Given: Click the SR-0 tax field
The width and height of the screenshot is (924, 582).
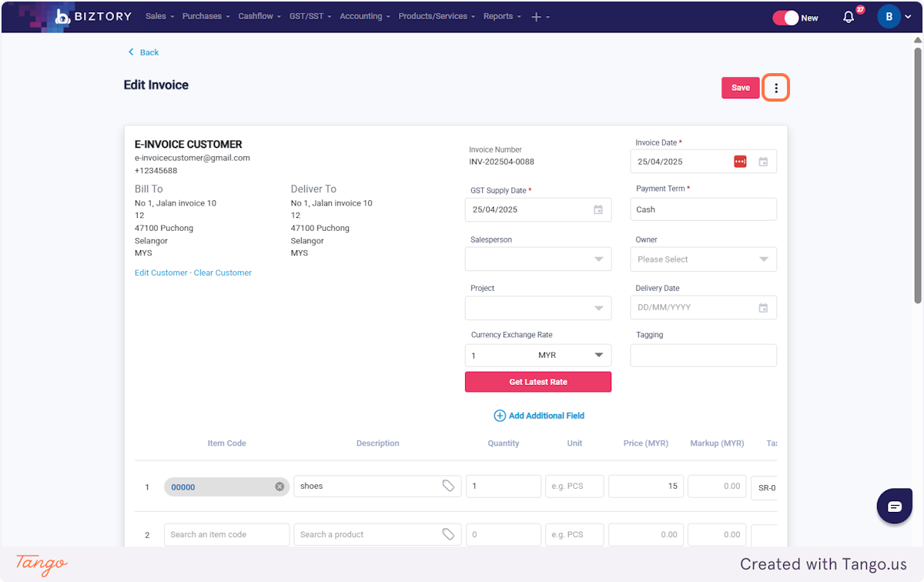Looking at the screenshot, I should (x=764, y=487).
